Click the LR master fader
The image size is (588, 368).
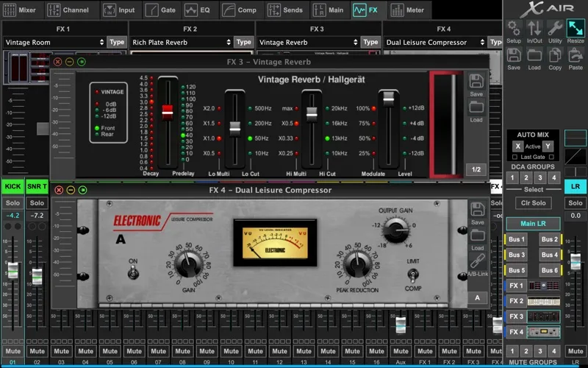[x=576, y=262]
